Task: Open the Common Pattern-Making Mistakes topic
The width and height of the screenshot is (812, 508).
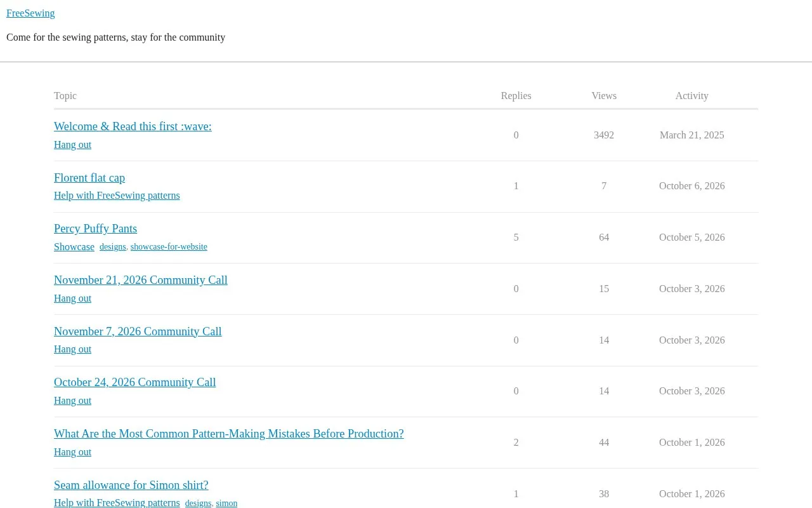Action: click(229, 434)
